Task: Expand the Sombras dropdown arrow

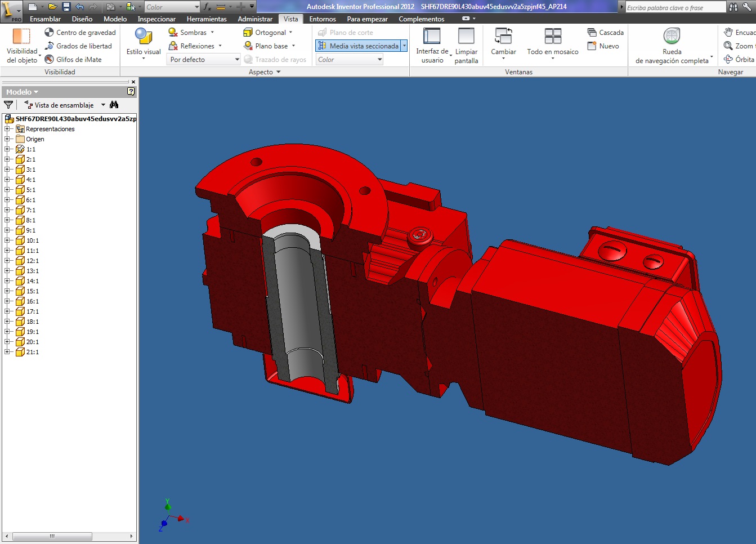Action: pos(212,33)
